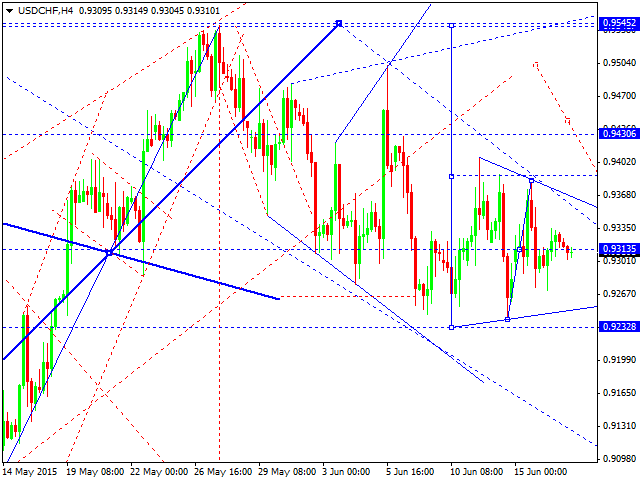
Task: Click the triangle arrow before USDCHF,H4
Action: [9, 11]
